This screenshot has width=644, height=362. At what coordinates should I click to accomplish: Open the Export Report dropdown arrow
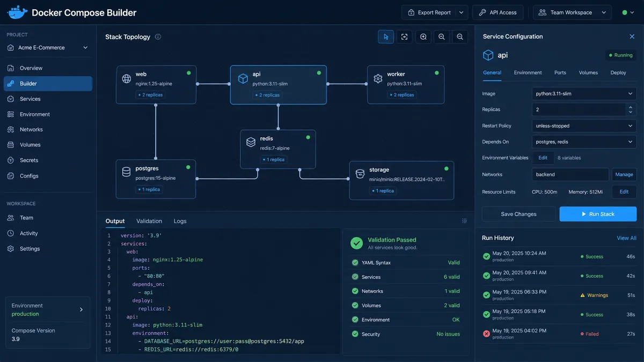pos(462,12)
